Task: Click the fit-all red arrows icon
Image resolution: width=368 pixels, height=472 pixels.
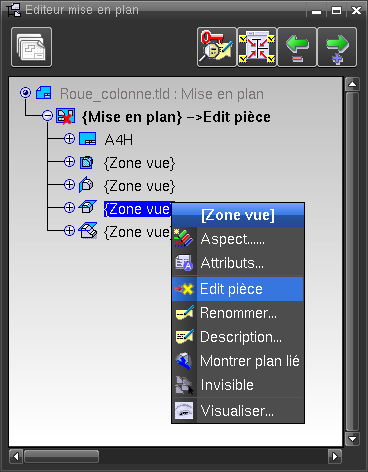Action: coord(257,47)
